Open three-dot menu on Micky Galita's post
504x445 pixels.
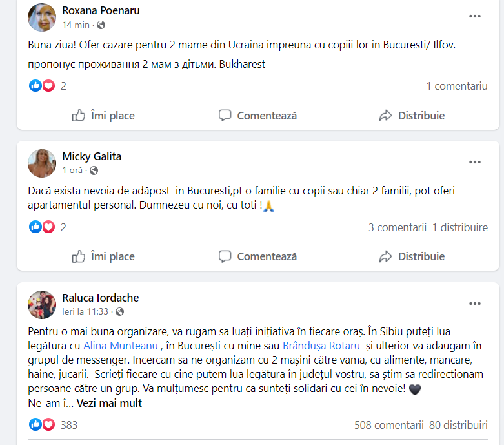click(474, 162)
